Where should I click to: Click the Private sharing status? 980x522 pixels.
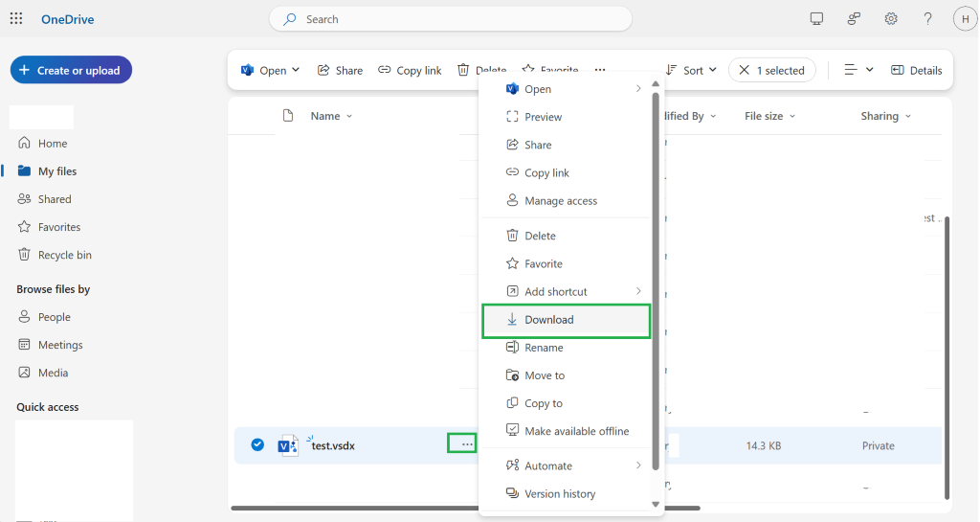[879, 445]
